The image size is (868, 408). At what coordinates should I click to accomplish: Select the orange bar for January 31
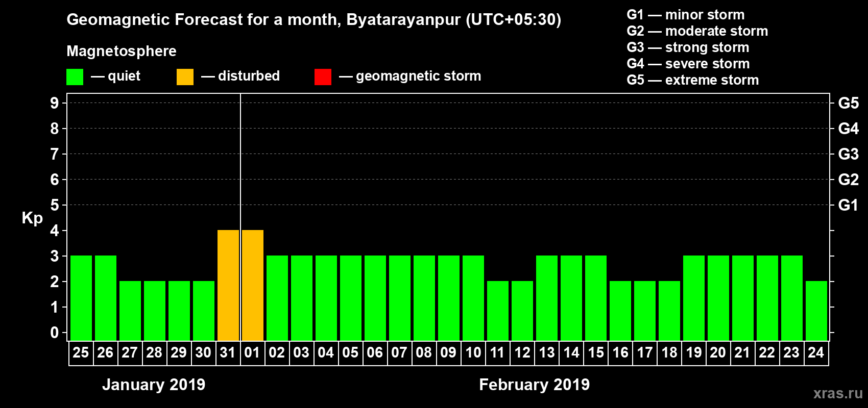tap(228, 285)
